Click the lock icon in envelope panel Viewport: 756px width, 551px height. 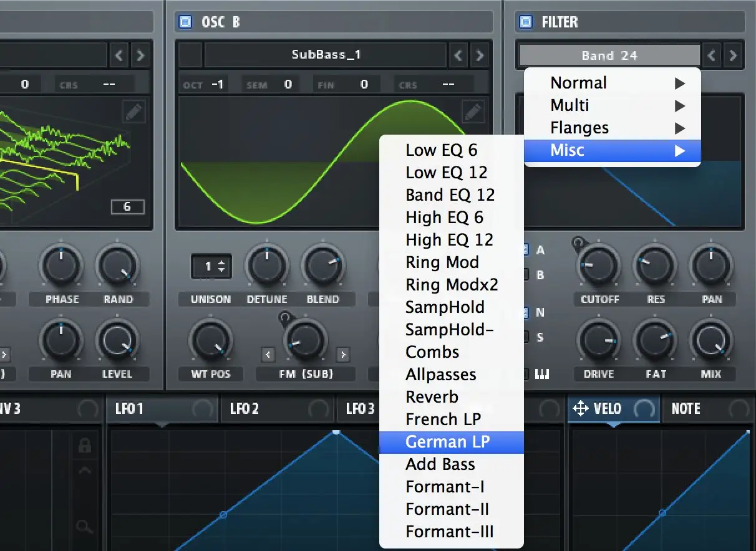(x=84, y=446)
